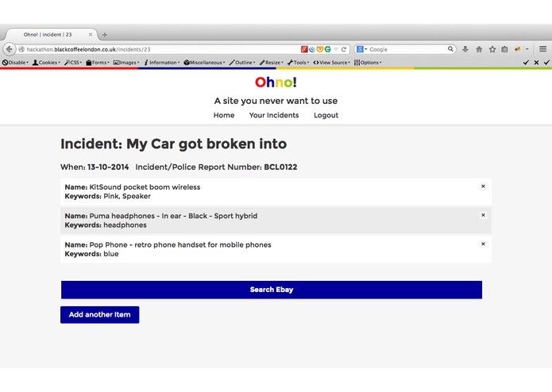The width and height of the screenshot is (552, 392).
Task: Close the 'Ohno! | incident | 23' tab
Action: pos(91,34)
